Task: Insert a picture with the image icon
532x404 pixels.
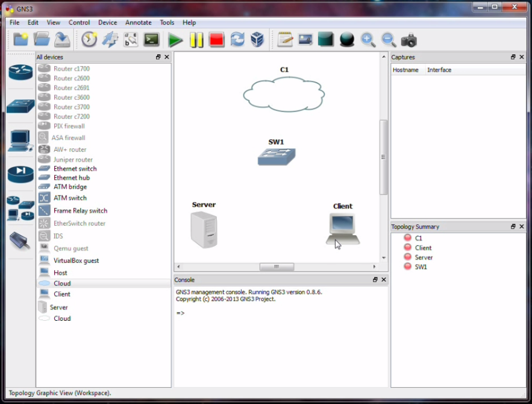Action: click(305, 40)
